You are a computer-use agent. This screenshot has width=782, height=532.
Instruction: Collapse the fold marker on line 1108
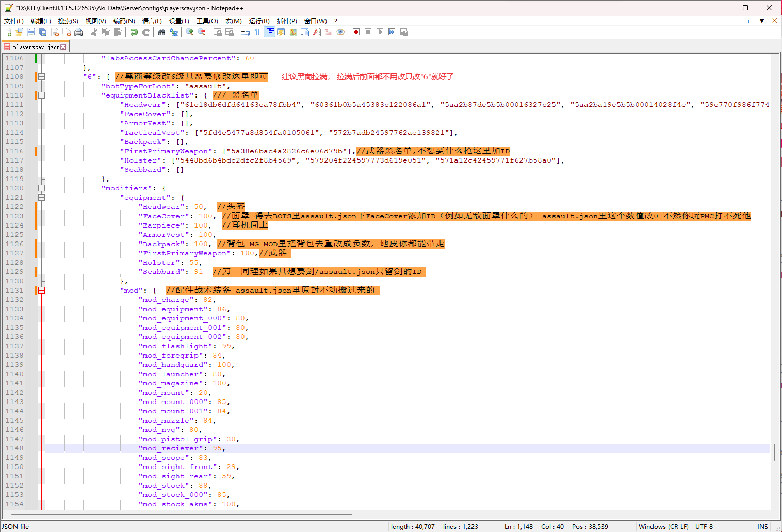(x=42, y=77)
